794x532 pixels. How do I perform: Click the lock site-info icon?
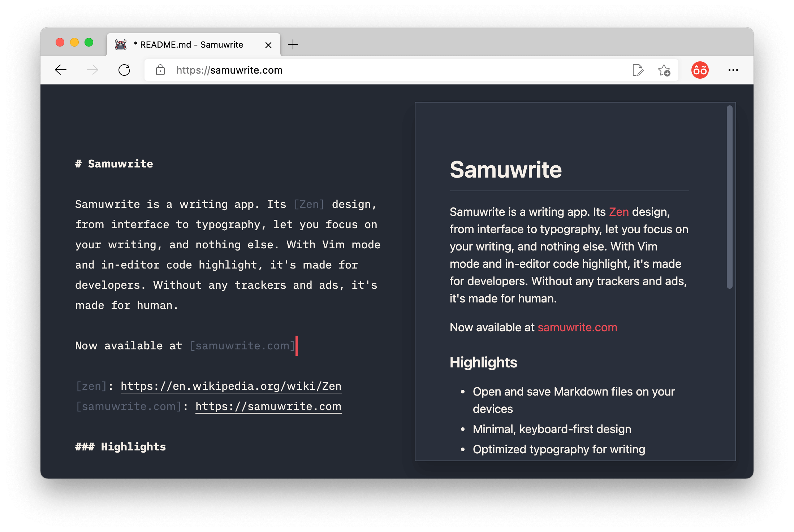click(x=160, y=70)
